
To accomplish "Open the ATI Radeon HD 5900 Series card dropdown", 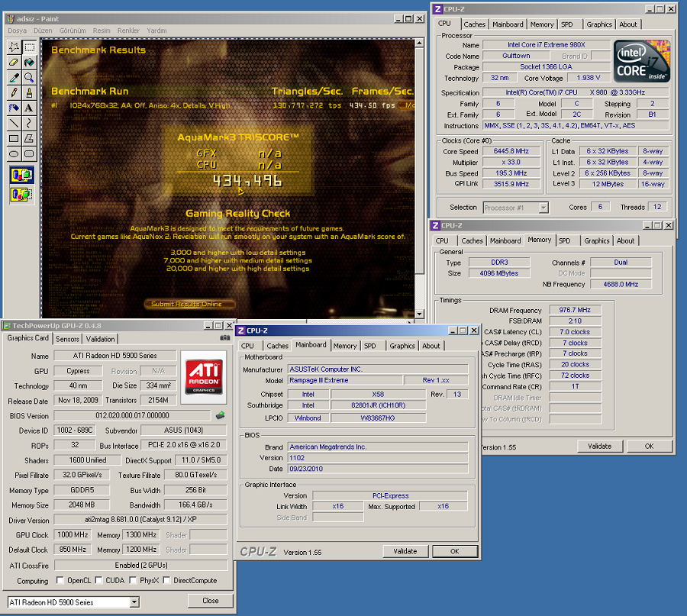I will [x=134, y=602].
